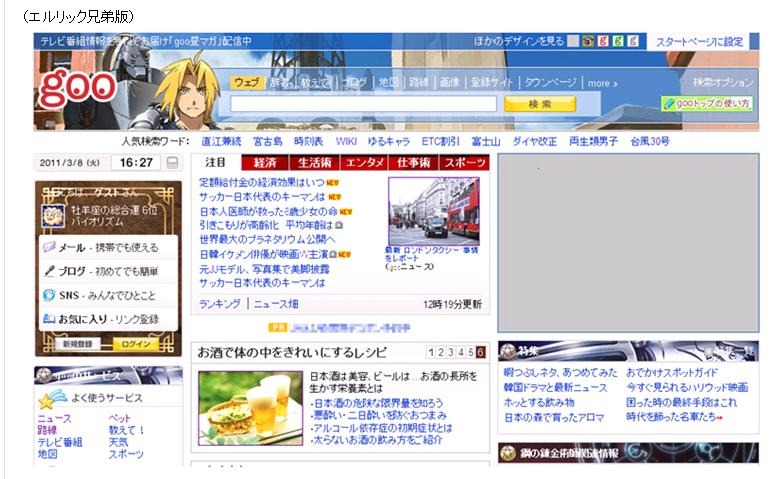Image resolution: width=771 pixels, height=479 pixels.
Task: Click popular keyword 宮古島
Action: pyautogui.click(x=268, y=142)
